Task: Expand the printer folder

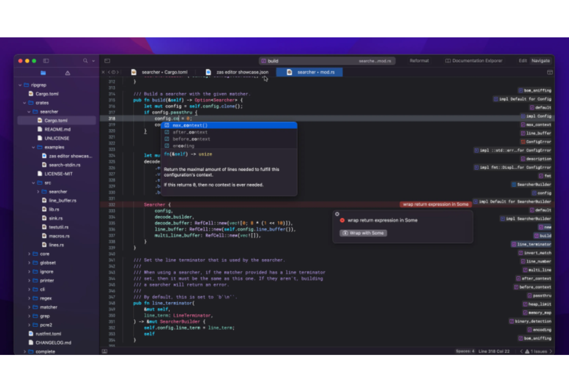Action: pyautogui.click(x=29, y=281)
